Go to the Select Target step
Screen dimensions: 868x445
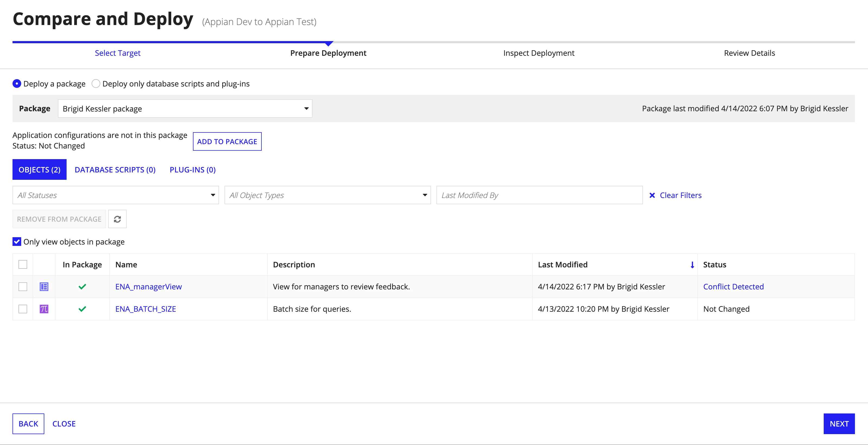coord(118,53)
